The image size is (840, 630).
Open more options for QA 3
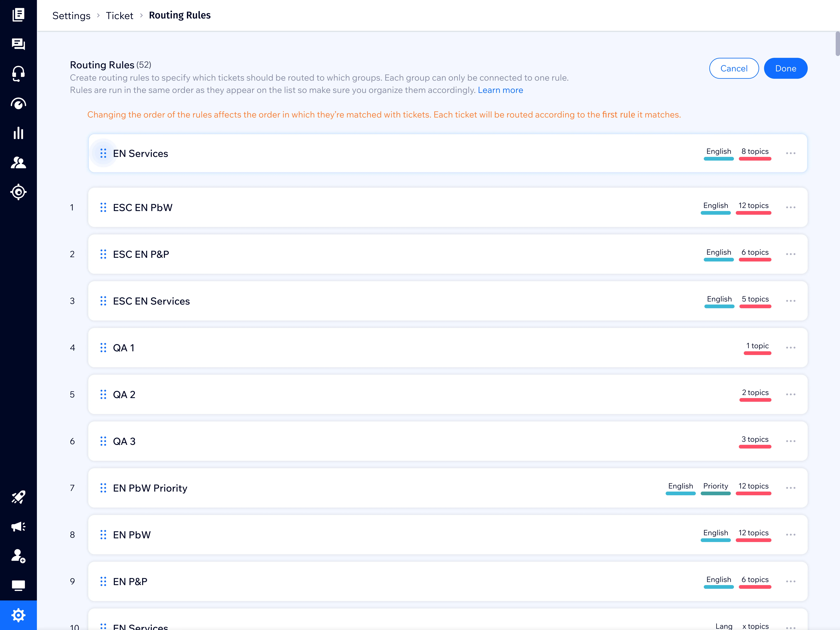point(791,441)
